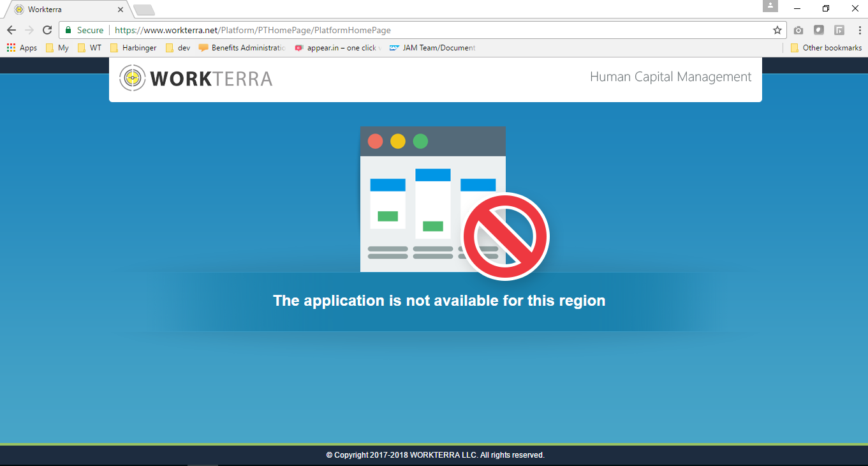Open the Apps grid shortcut

click(22, 48)
